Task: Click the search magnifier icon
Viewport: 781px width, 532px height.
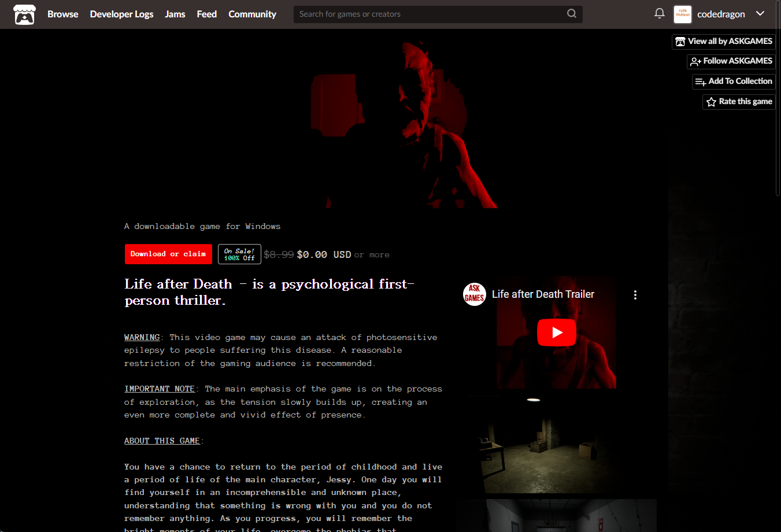Action: tap(571, 13)
